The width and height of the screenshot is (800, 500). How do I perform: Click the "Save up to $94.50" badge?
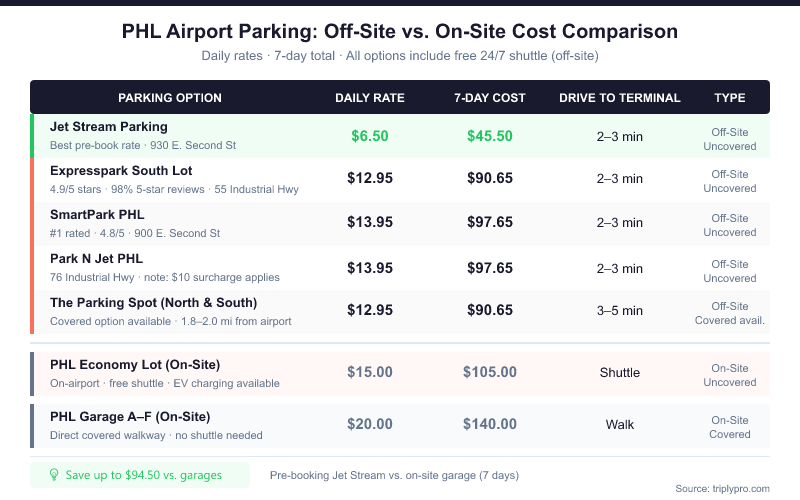point(140,475)
